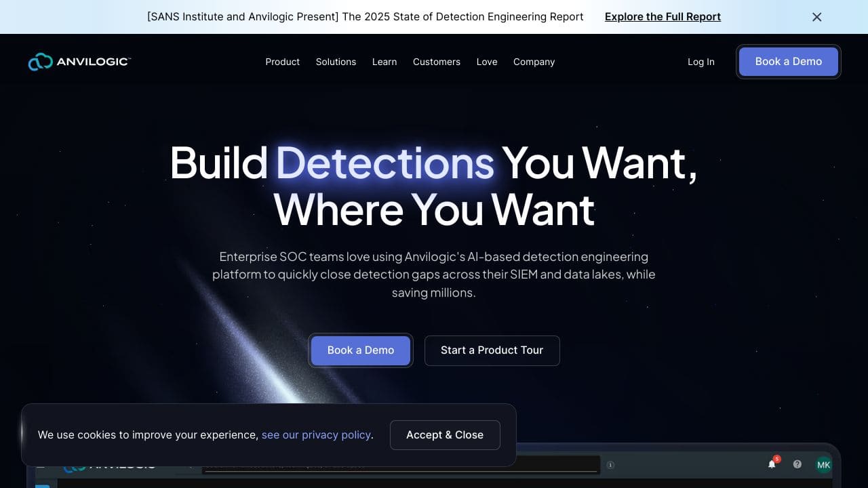
Task: Accept & Close the cookie notice
Action: click(x=445, y=435)
